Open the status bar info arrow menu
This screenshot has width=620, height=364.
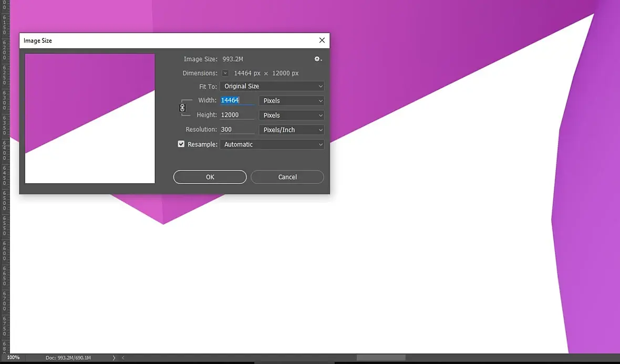click(x=114, y=358)
